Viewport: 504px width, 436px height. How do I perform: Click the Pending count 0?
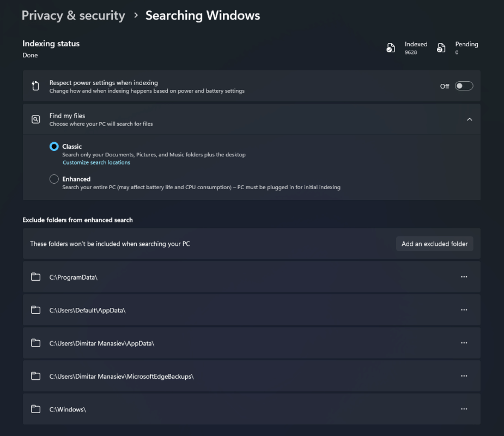click(457, 52)
